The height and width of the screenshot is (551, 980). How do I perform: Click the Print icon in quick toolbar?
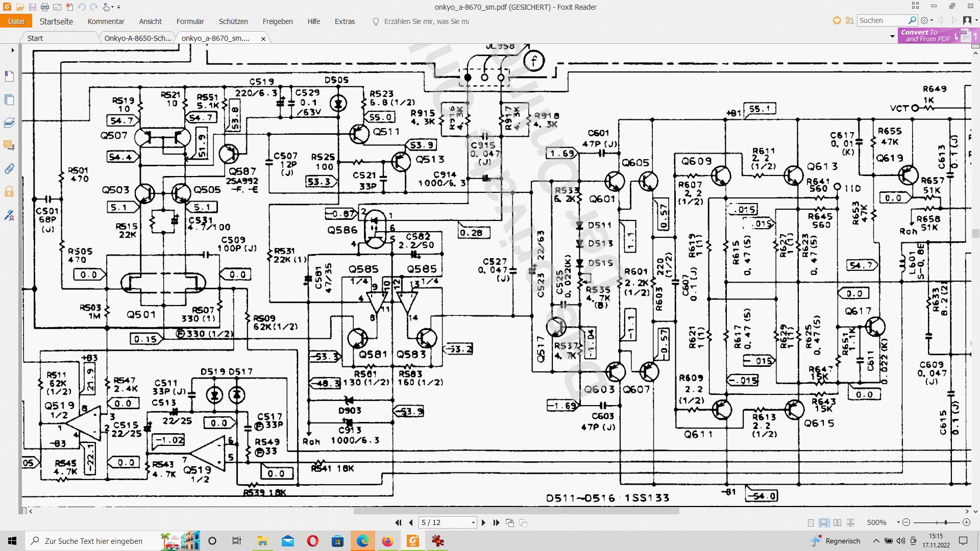[x=45, y=7]
